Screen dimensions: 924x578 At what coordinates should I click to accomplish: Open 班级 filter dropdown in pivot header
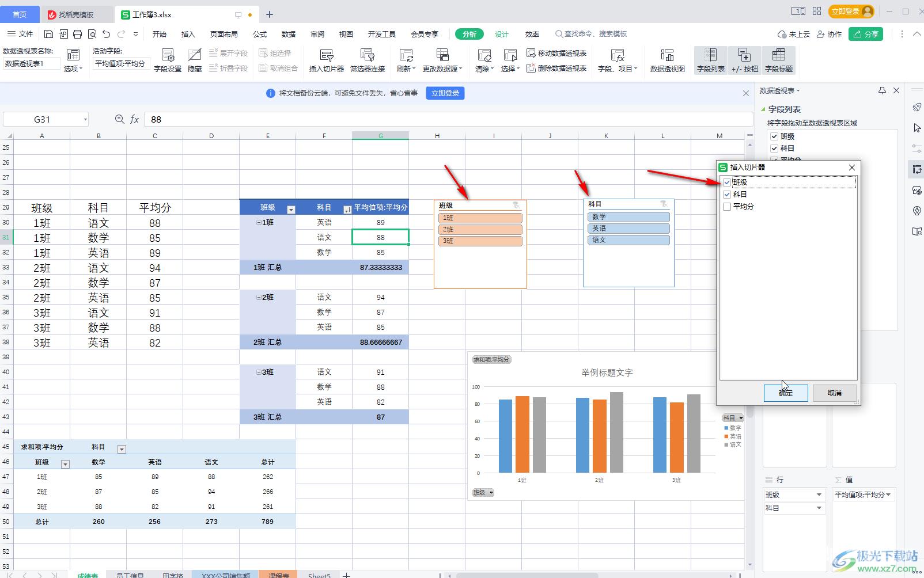(291, 210)
